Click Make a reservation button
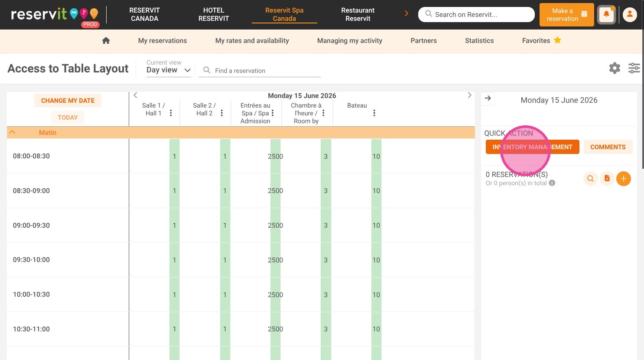This screenshot has width=644, height=360. tap(567, 15)
